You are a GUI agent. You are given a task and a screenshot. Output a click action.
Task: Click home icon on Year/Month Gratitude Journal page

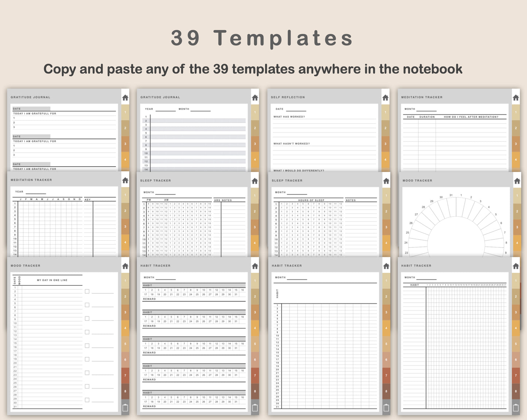(255, 98)
